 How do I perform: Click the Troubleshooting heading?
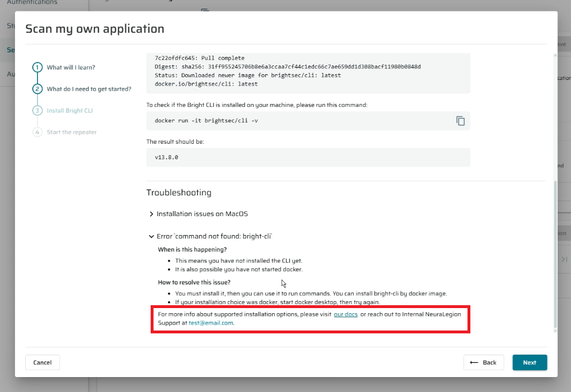(179, 193)
